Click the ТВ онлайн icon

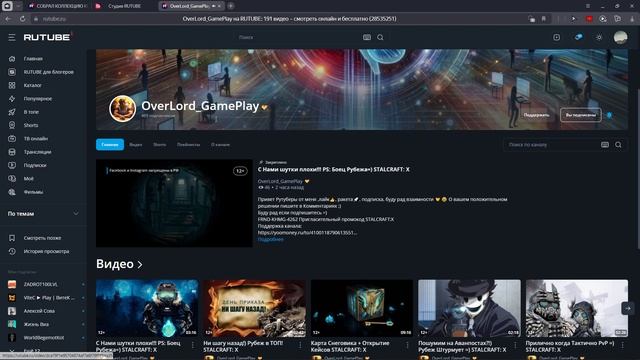12,138
